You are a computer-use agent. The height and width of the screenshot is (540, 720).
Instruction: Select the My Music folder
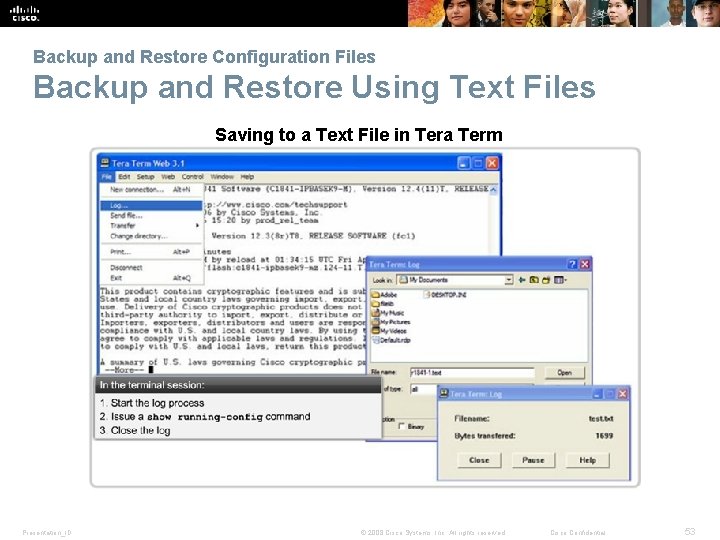[x=388, y=313]
